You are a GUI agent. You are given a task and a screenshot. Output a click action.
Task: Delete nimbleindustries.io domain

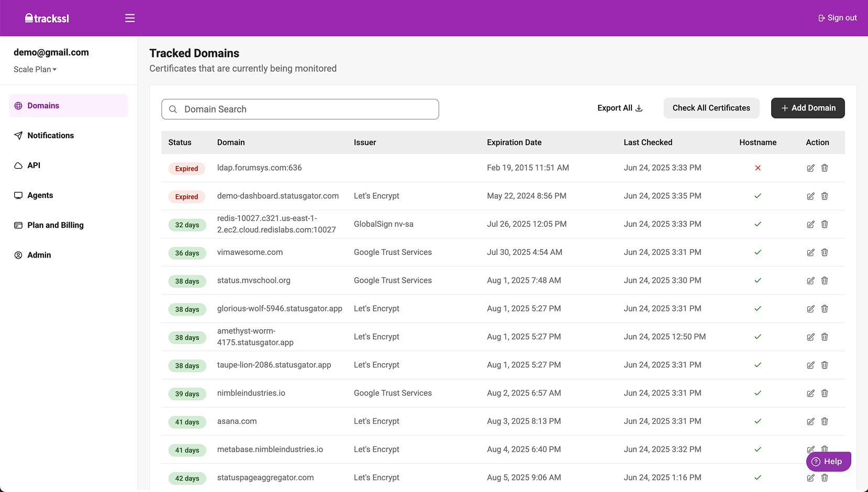point(825,394)
